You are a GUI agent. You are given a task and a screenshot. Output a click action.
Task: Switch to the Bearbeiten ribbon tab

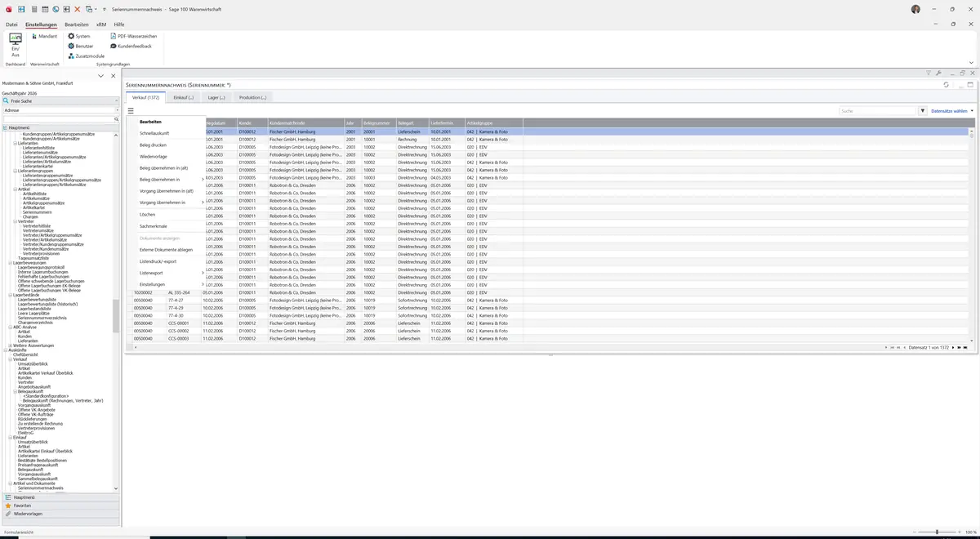click(76, 24)
